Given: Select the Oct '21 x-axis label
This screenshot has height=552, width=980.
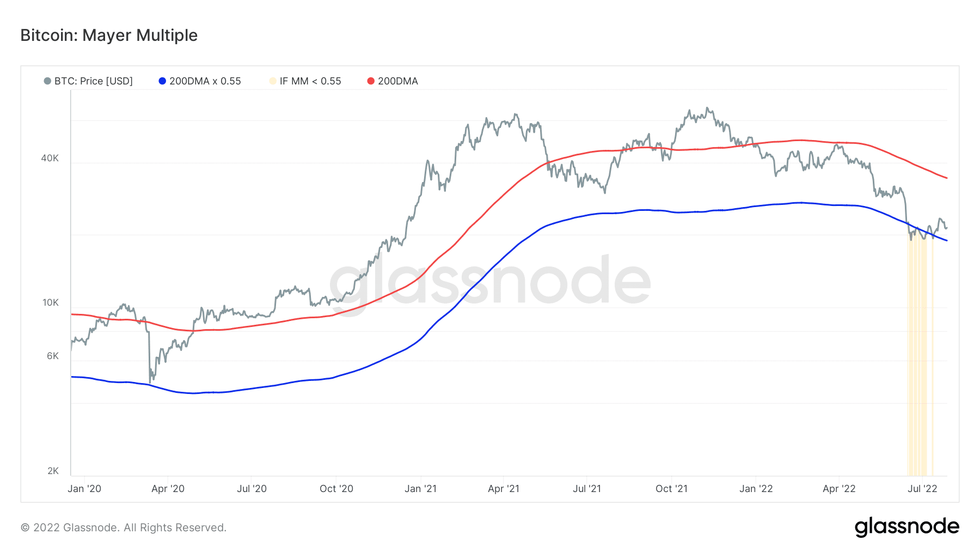Looking at the screenshot, I should tap(671, 489).
